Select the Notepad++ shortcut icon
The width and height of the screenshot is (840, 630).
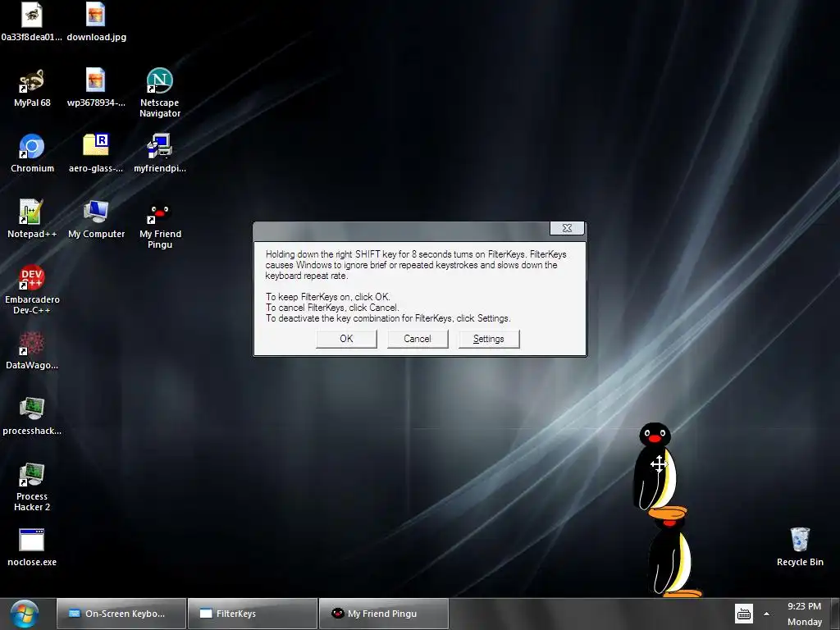[x=32, y=212]
